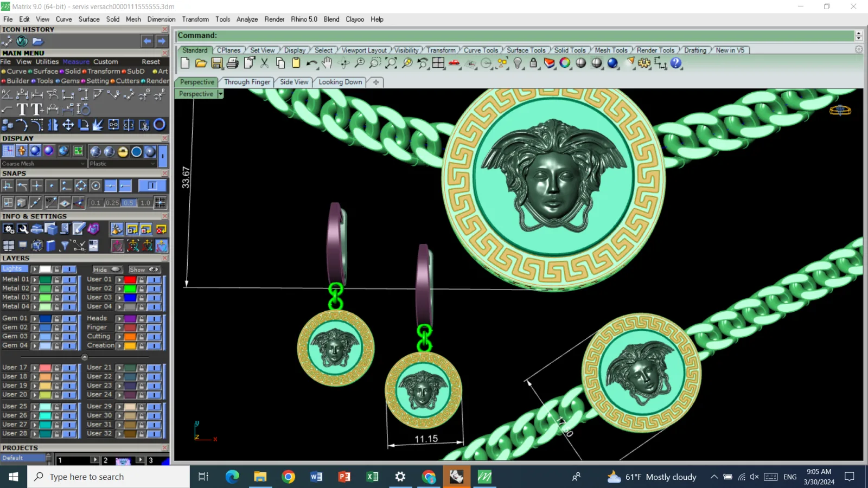
Task: Open the color wheel icon
Action: coord(565,63)
